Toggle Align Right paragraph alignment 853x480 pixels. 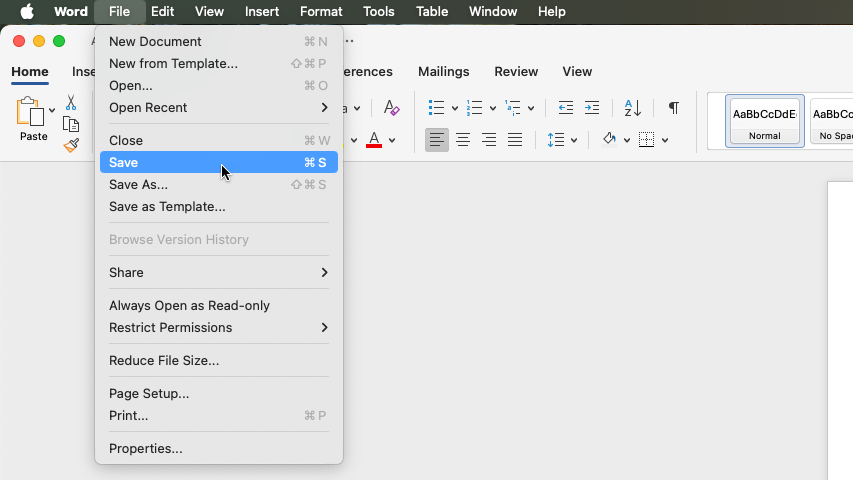coord(489,140)
